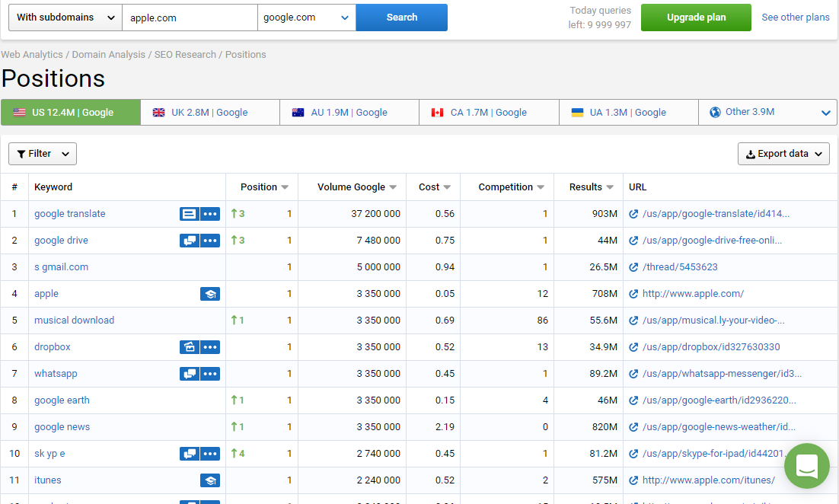Sort by Cost column
This screenshot has width=839, height=504.
(435, 187)
